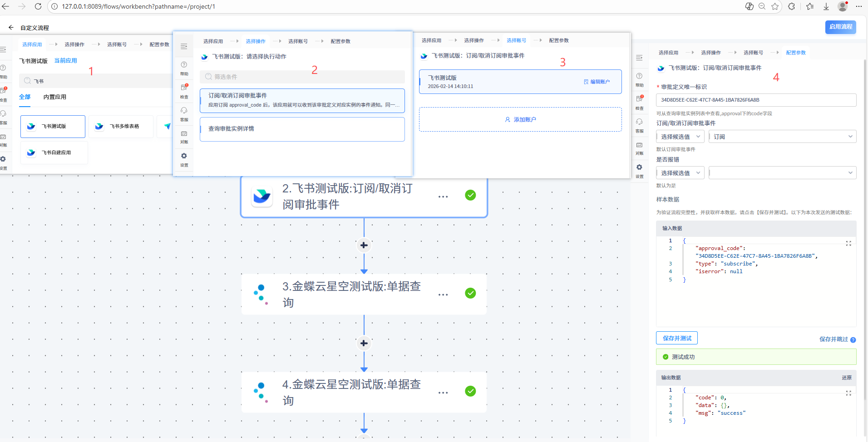868x442 pixels.
Task: Expand the first 选择候选值 dropdown
Action: tap(680, 137)
